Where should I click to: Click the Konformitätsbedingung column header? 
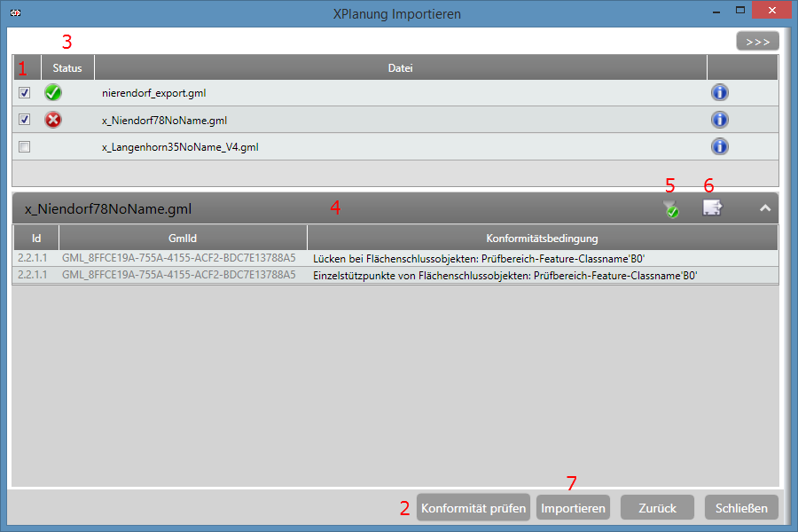[x=542, y=238]
